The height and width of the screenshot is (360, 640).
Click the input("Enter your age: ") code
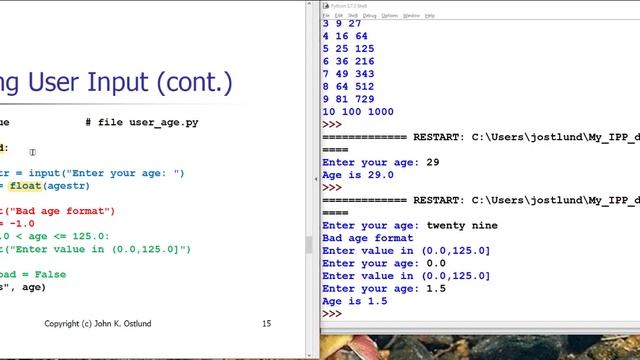tap(107, 173)
